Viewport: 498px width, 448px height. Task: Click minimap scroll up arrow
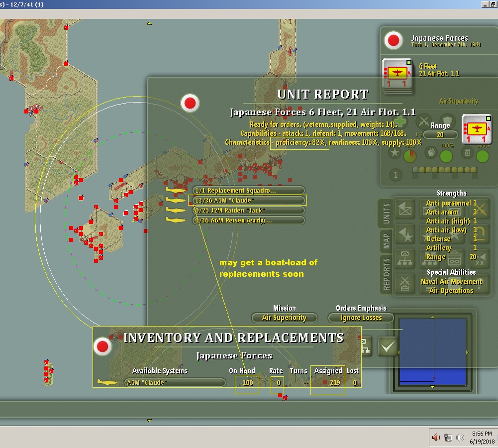tap(432, 317)
